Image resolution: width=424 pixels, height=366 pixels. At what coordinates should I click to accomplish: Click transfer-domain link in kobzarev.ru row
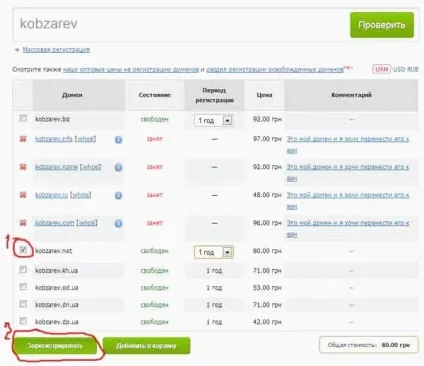pos(348,201)
